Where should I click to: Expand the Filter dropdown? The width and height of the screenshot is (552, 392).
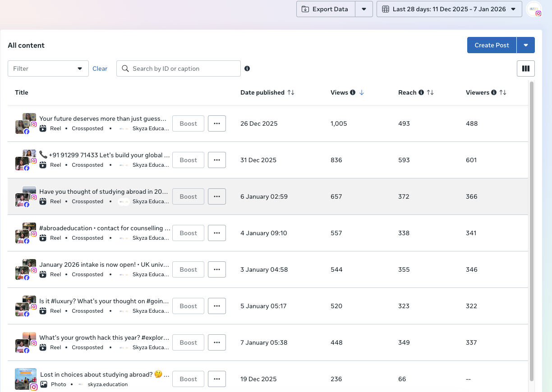(x=48, y=68)
